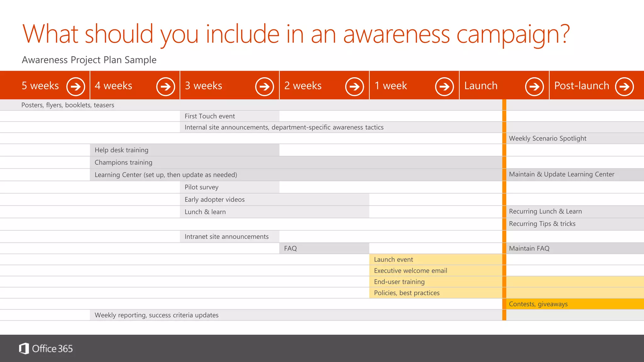Click the Post-launch arrow icon
This screenshot has width=644, height=362.
pos(624,86)
